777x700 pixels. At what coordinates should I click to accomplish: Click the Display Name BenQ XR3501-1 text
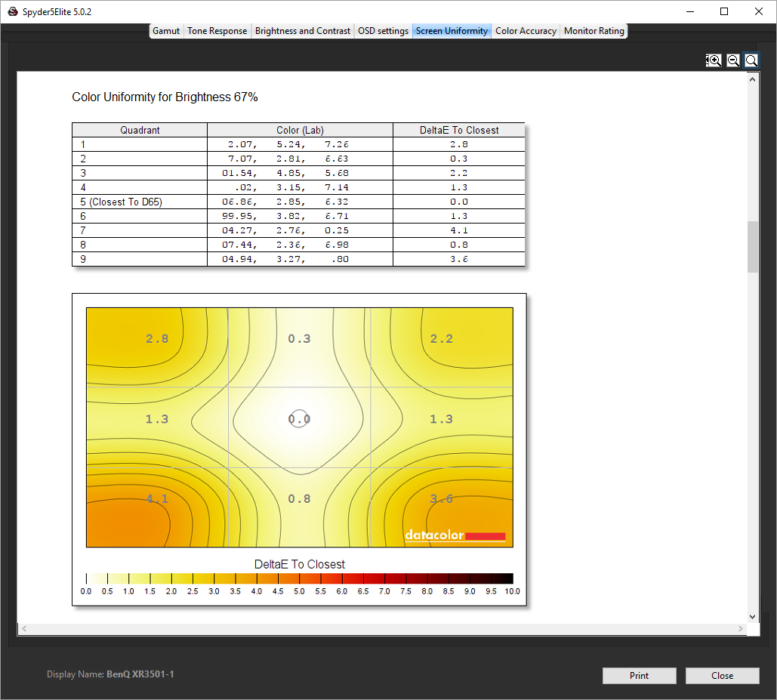pyautogui.click(x=110, y=674)
